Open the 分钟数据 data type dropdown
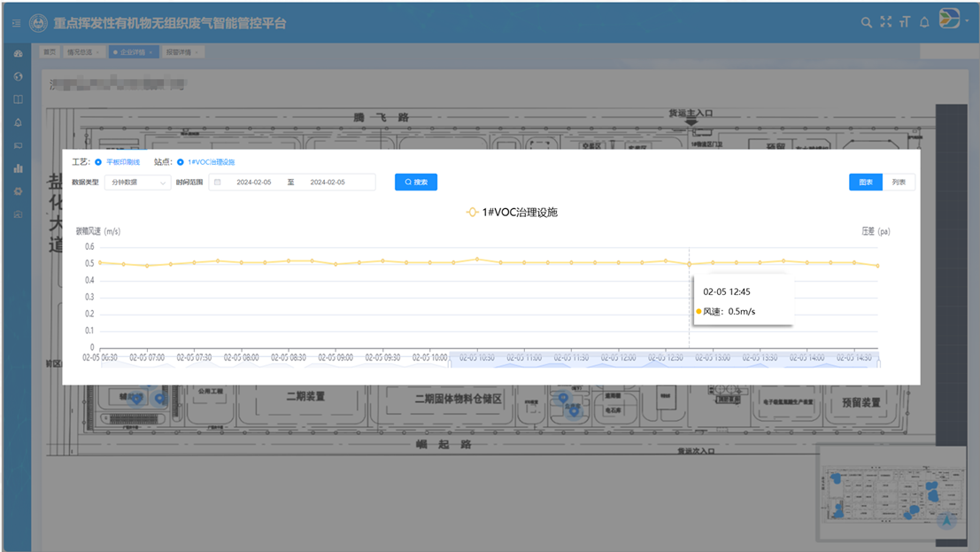The width and height of the screenshot is (980, 552). 142,182
